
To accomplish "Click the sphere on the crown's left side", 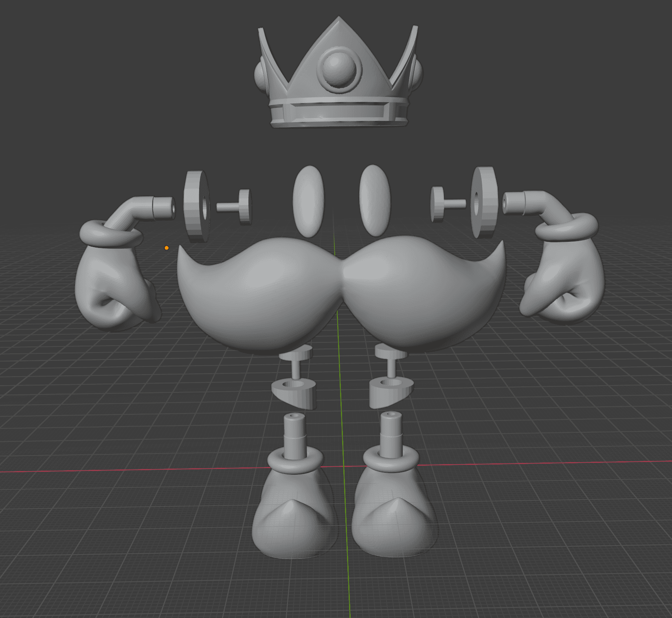I will point(261,75).
